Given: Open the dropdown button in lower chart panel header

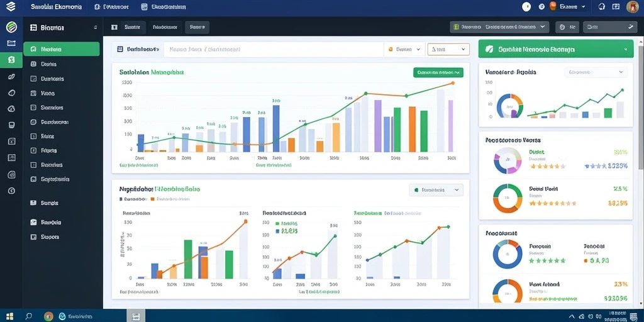Looking at the screenshot, I should [x=436, y=190].
